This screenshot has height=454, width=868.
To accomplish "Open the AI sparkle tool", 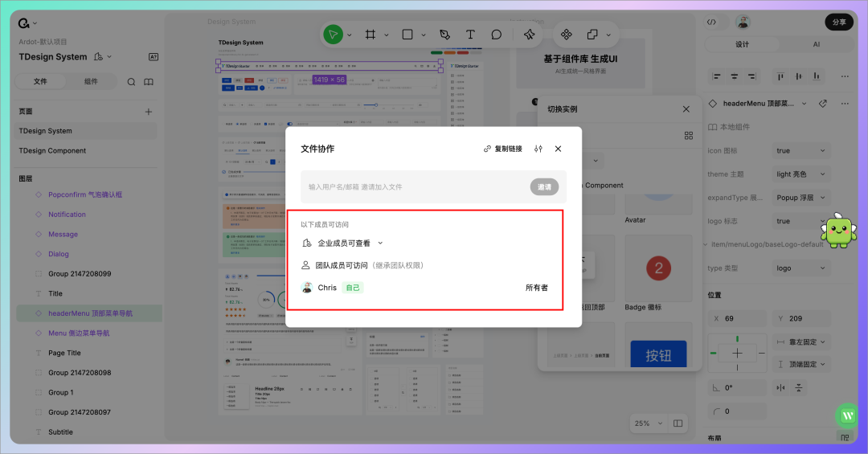I will click(x=529, y=35).
